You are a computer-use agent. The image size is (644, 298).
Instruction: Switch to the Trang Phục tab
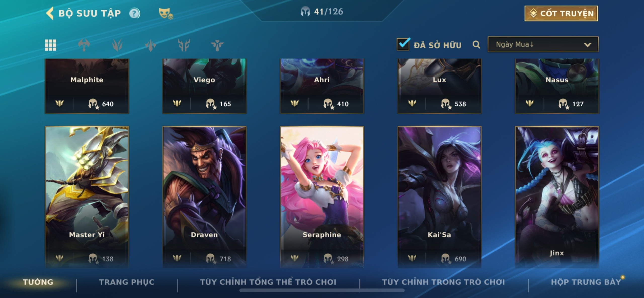click(127, 282)
